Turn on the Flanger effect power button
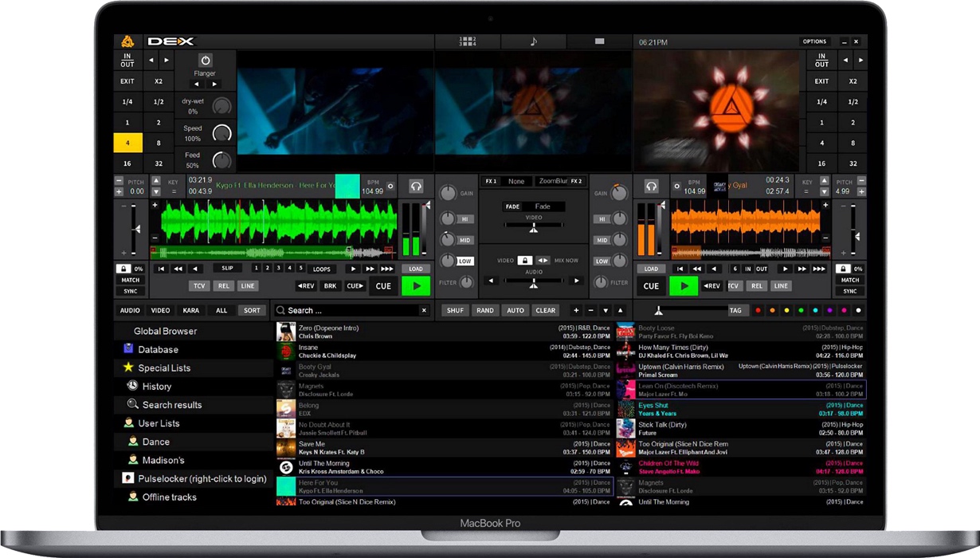980x558 pixels. point(205,61)
